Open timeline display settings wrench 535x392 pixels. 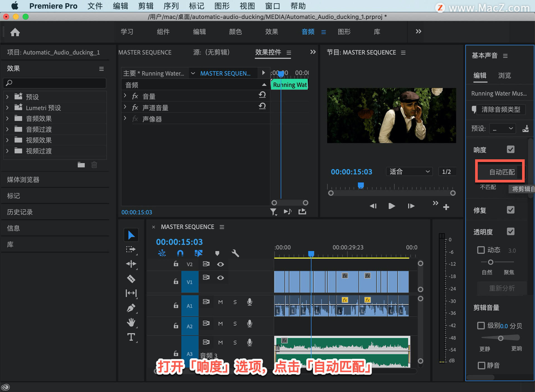click(x=235, y=253)
